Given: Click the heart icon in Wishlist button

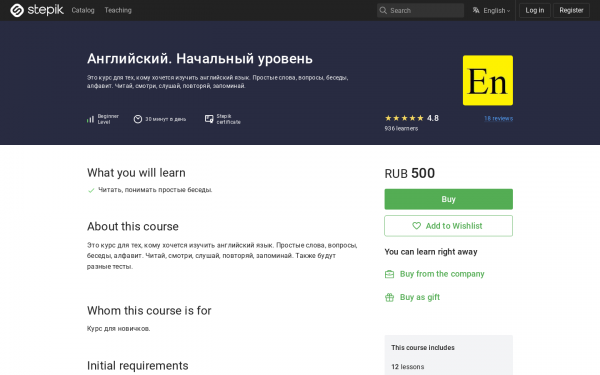Looking at the screenshot, I should (416, 226).
